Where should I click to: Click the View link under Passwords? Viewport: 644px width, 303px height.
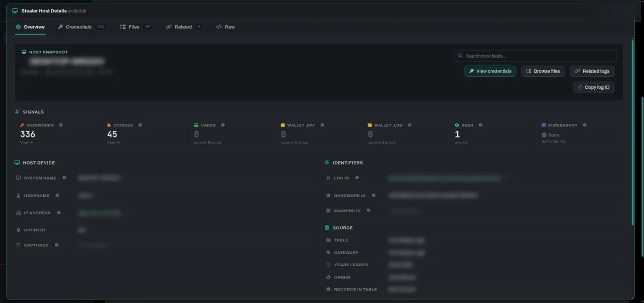[26, 143]
